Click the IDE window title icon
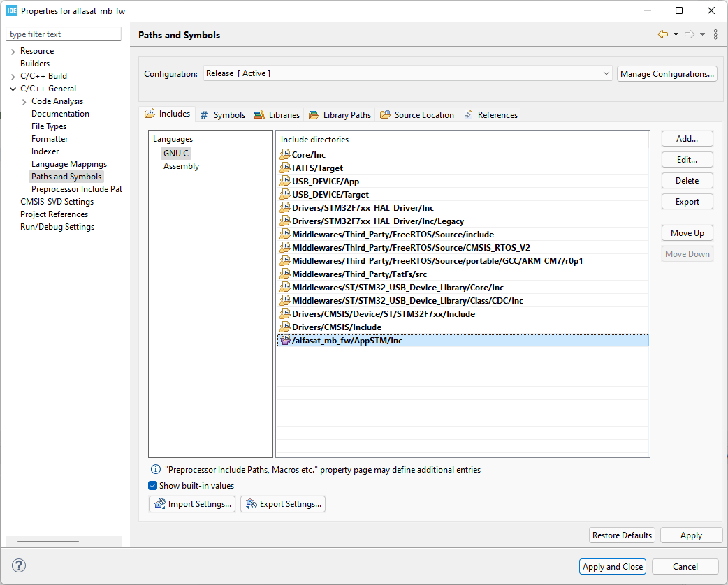728x585 pixels. coord(12,10)
